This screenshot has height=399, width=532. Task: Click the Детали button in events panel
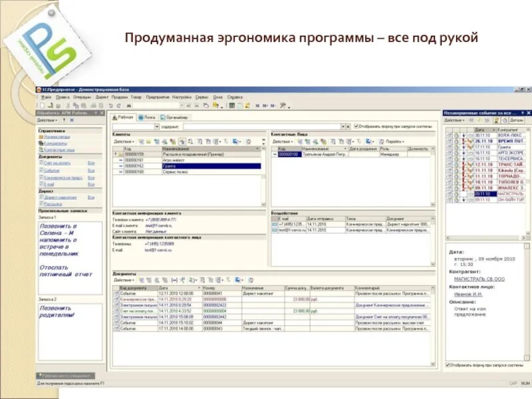coord(517,120)
